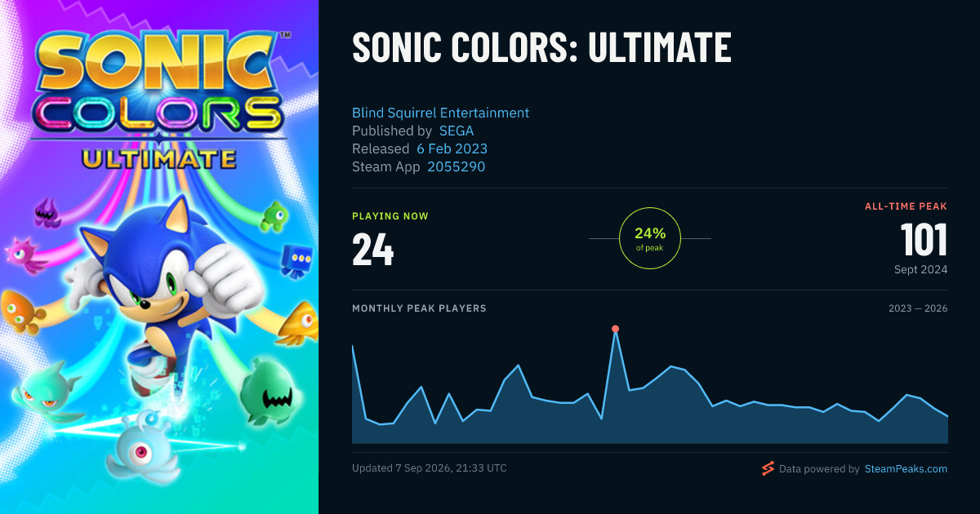Click the 24% of peak circle
Screen dimensions: 980x514
click(x=650, y=238)
